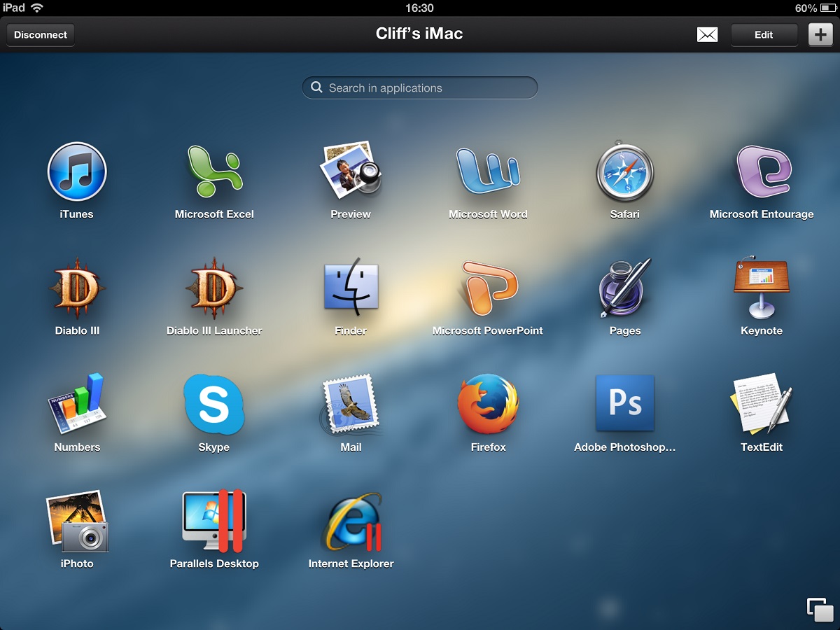Open the Safari browser icon
Screen dimensions: 840x630
pos(624,171)
